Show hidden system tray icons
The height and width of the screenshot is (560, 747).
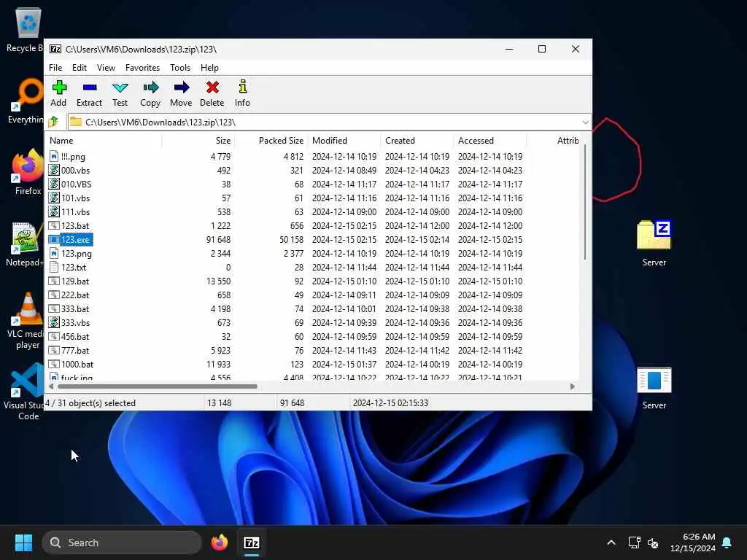click(611, 542)
